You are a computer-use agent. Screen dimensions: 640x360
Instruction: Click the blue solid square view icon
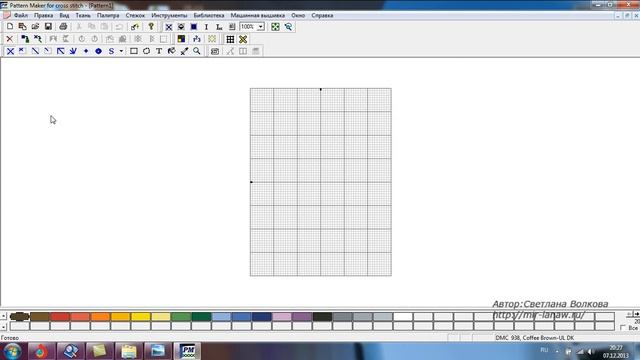(194, 27)
